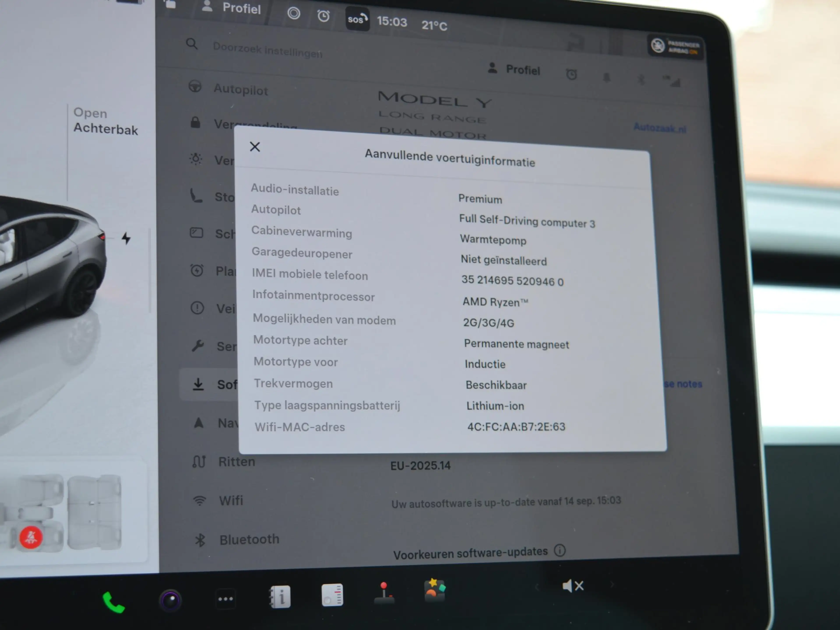Open the Ritten trips menu
The height and width of the screenshot is (630, 840).
click(x=224, y=462)
